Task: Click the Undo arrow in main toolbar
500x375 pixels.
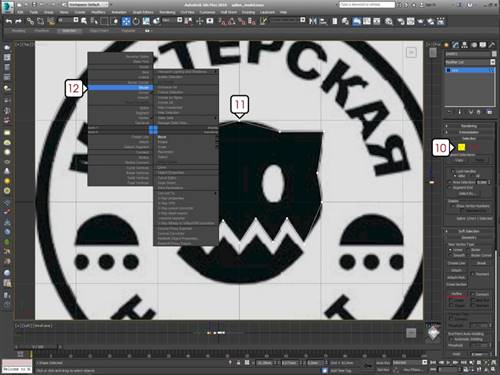Action: [x=9, y=21]
